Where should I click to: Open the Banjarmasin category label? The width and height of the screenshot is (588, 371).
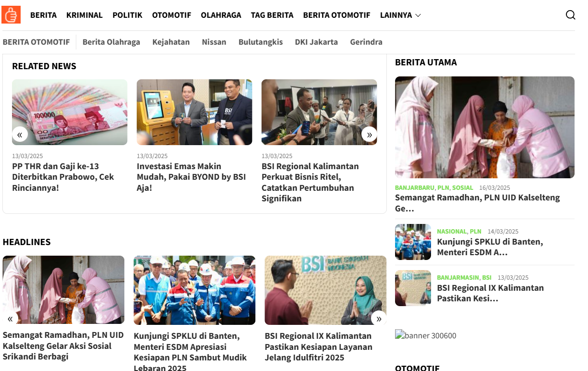tap(458, 277)
